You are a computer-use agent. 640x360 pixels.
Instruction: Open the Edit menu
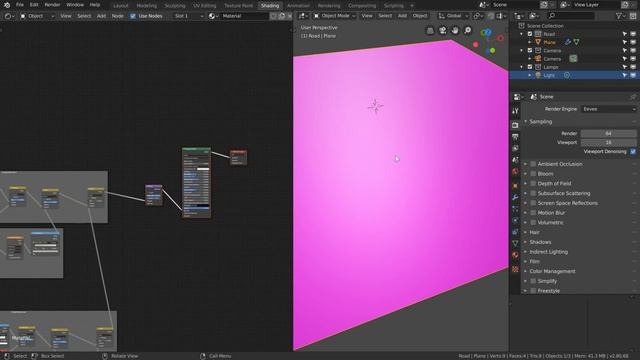[34, 5]
